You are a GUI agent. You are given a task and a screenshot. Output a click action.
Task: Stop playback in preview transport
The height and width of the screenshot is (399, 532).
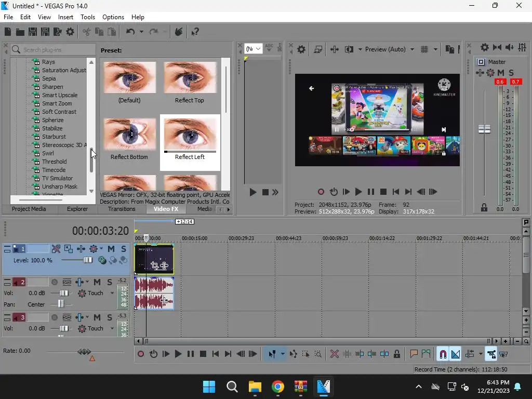tap(383, 192)
